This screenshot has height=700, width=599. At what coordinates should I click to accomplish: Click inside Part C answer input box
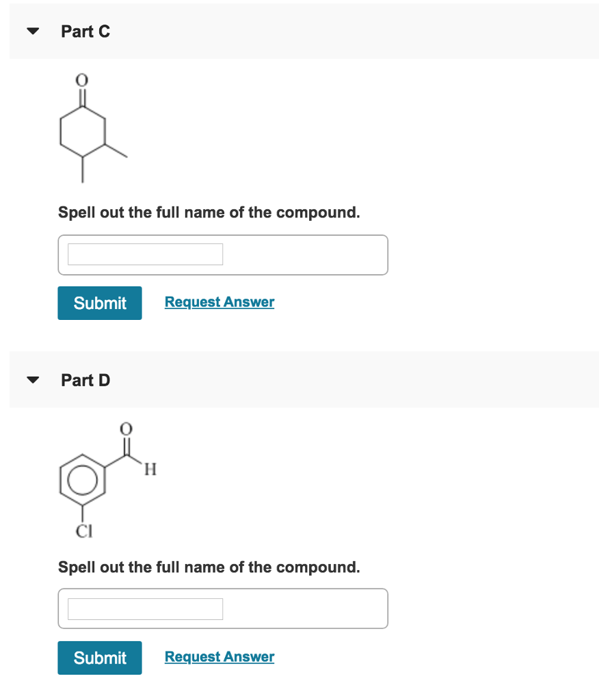(144, 254)
